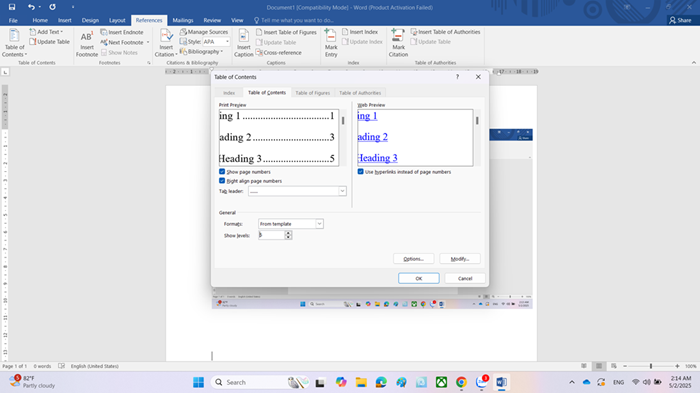Click Update Table under Table of Contents group

click(49, 42)
